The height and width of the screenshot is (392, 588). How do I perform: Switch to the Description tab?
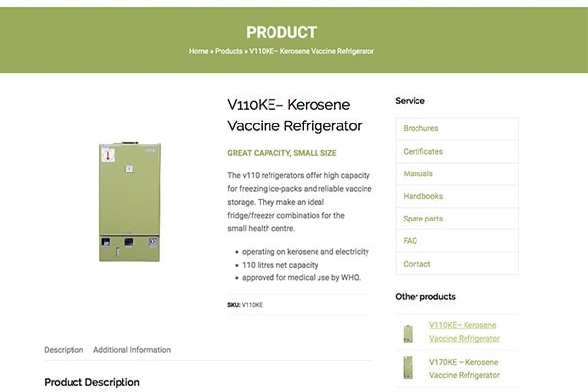point(64,350)
